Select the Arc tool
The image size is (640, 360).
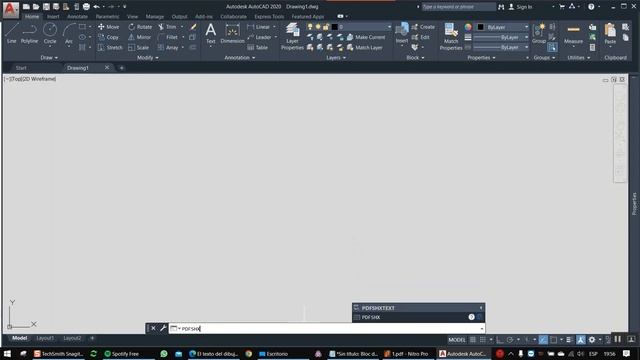(x=69, y=33)
